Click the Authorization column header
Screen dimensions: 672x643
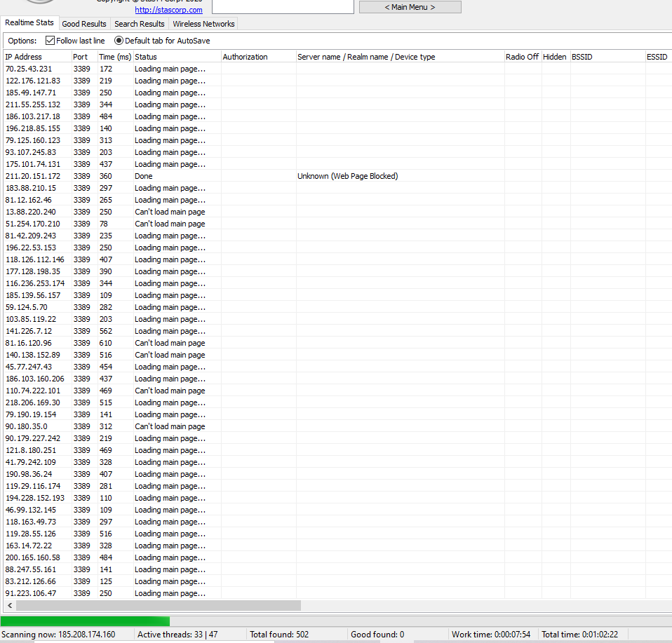[258, 57]
